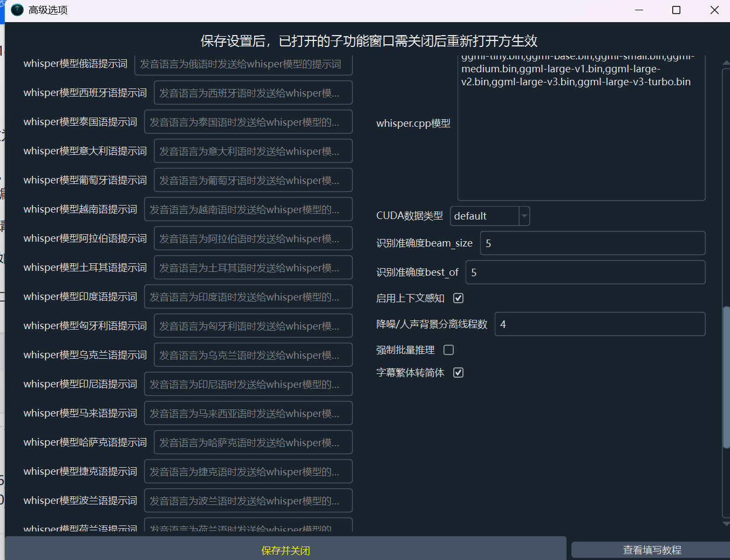This screenshot has width=730, height=560.
Task: Disable the 启用上下文感知 checkbox
Action: pos(458,298)
